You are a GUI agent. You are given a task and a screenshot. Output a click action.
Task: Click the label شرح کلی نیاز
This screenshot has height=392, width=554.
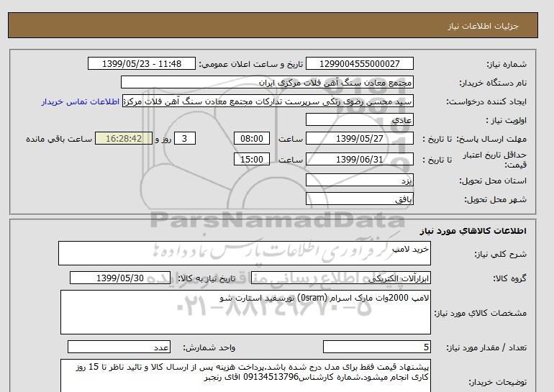point(500,254)
